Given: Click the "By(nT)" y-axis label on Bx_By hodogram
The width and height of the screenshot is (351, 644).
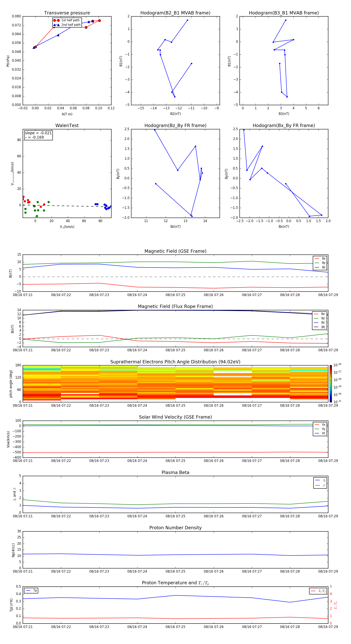Looking at the screenshot, I should pos(226,174).
